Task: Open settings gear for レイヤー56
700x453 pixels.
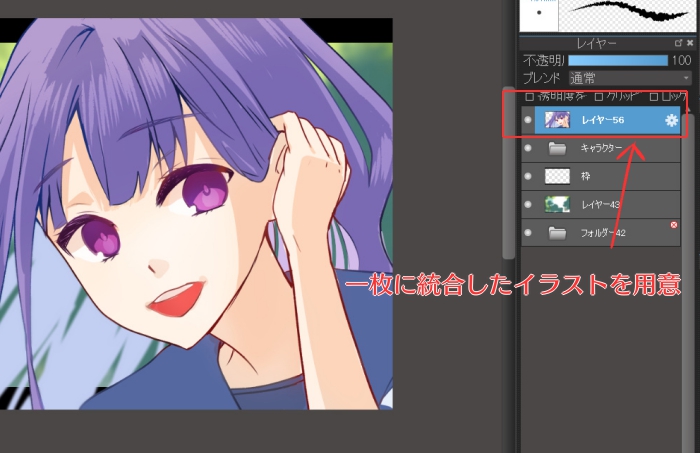Action: (671, 120)
